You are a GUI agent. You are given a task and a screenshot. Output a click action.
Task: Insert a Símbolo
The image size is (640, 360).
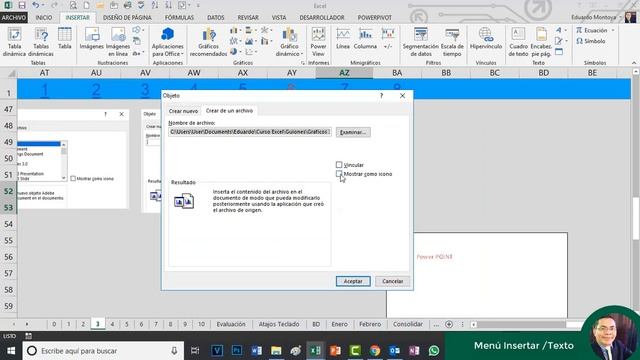coord(591,41)
